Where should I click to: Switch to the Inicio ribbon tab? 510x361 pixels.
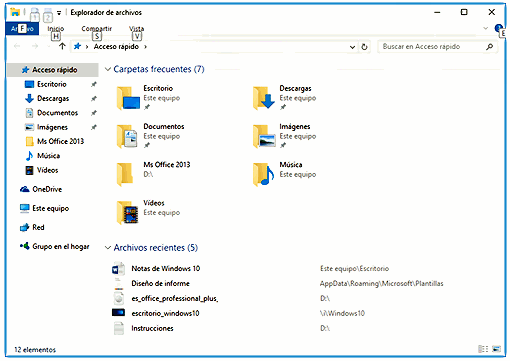pyautogui.click(x=56, y=29)
